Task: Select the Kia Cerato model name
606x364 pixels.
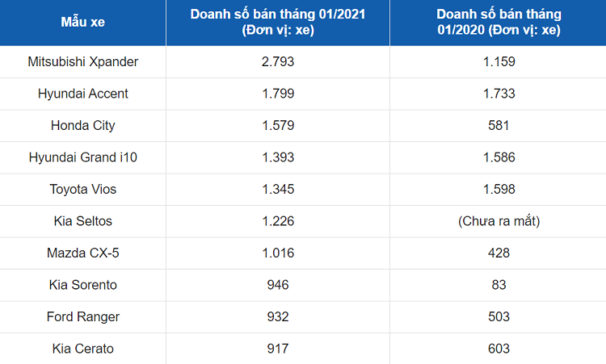Action: coord(82,349)
